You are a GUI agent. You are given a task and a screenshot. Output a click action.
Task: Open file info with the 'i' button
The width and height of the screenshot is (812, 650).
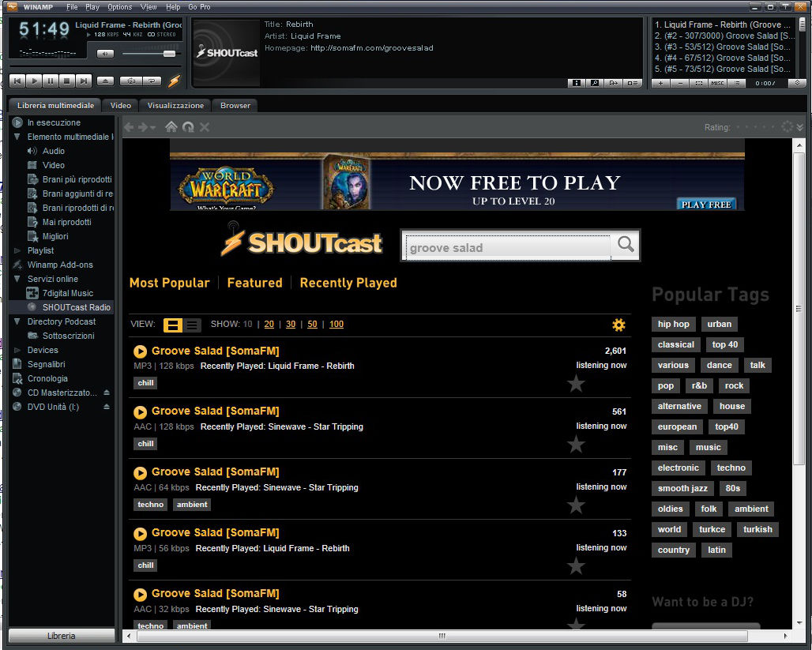577,83
